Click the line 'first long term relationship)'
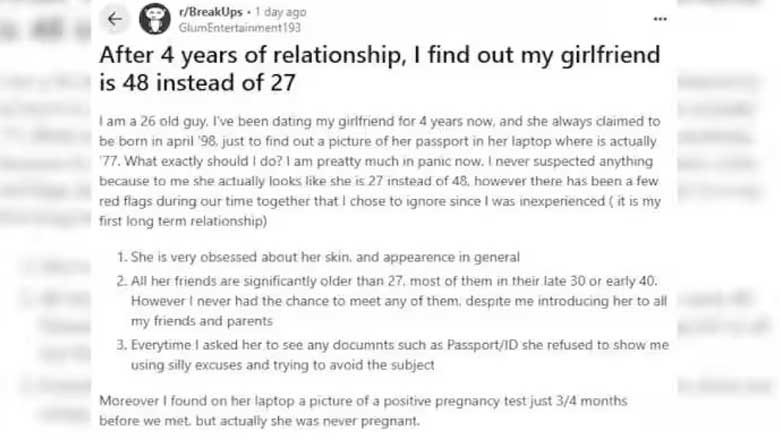This screenshot has height=440, width=780. pos(183,221)
